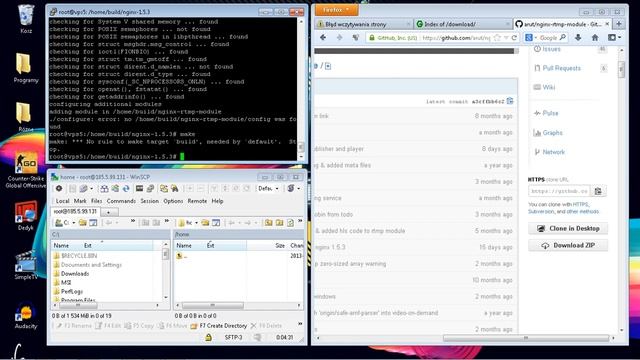Open local folder icon in WinSCP left panel toolbar
The height and width of the screenshot is (360, 640).
[83, 222]
